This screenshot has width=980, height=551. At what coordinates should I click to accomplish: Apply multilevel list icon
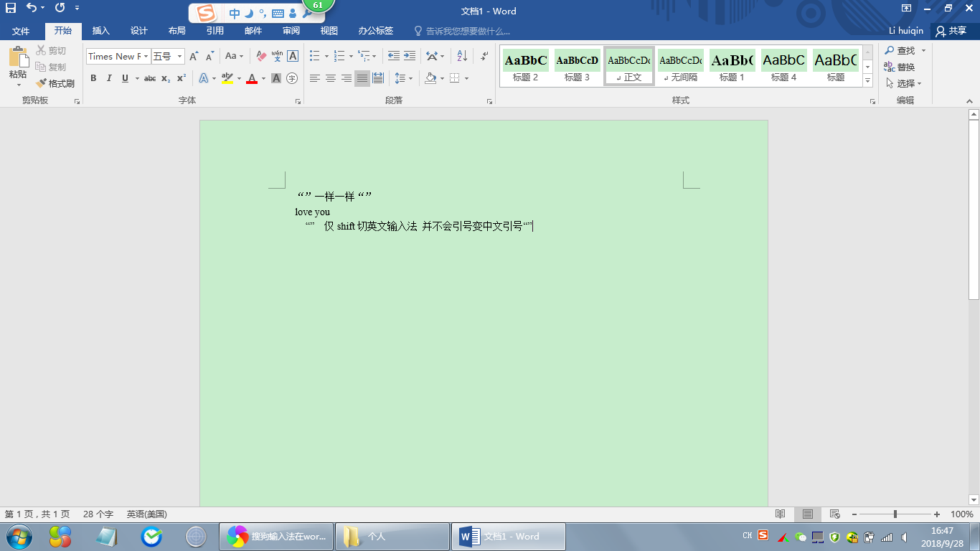coord(364,56)
